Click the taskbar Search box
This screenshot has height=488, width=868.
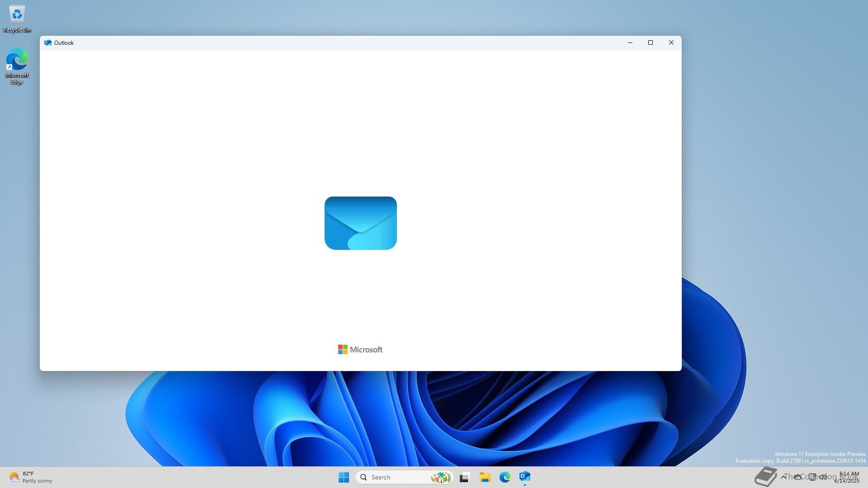389,477
